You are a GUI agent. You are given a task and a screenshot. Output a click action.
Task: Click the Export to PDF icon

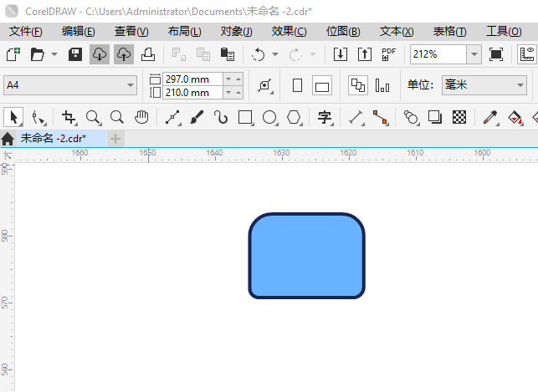pyautogui.click(x=388, y=54)
